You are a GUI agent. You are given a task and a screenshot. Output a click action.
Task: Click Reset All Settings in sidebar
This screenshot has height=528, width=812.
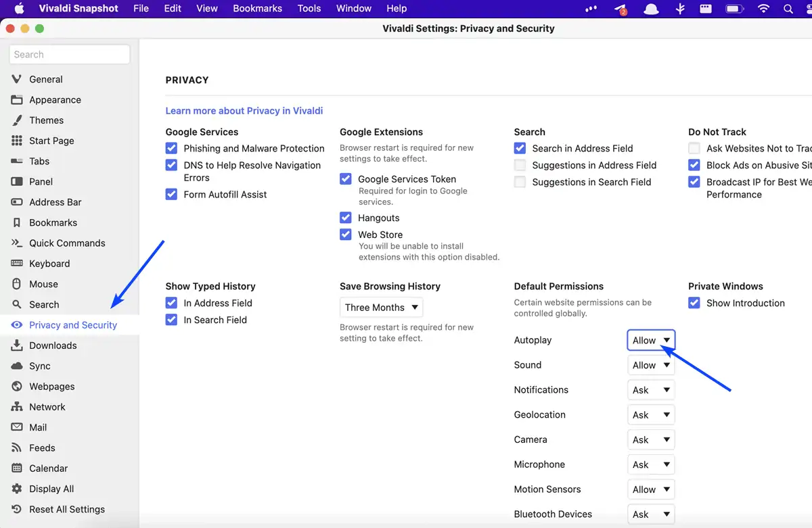coord(66,509)
